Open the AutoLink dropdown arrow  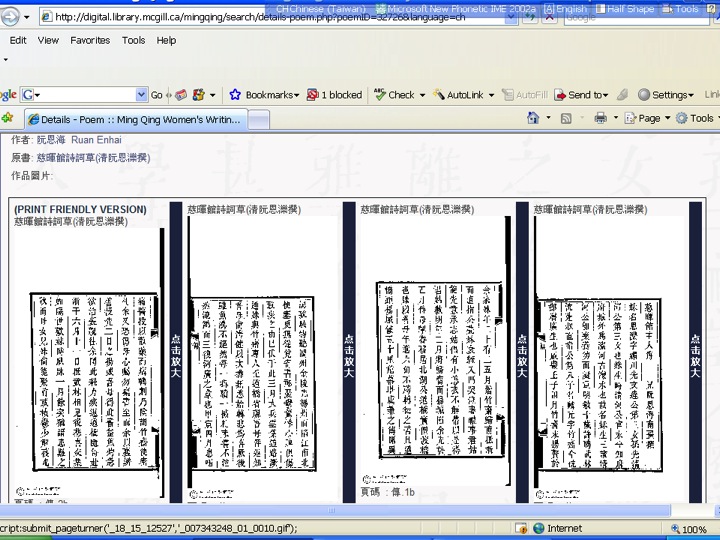[x=491, y=95]
